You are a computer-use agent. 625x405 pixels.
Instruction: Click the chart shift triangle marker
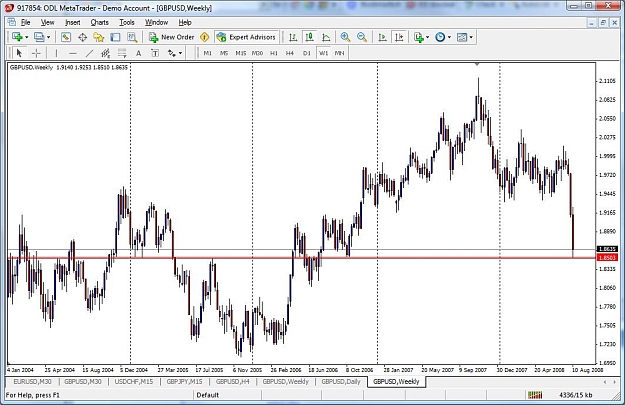(x=477, y=64)
